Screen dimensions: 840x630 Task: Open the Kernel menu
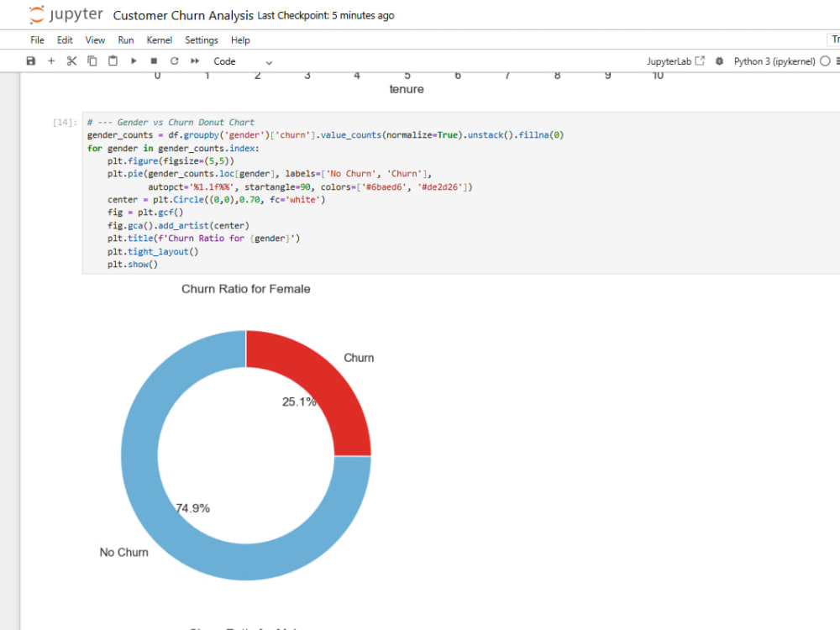[x=159, y=40]
